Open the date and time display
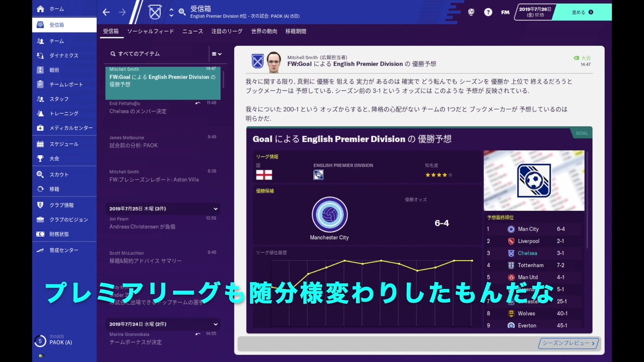The width and height of the screenshot is (644, 362). [535, 12]
